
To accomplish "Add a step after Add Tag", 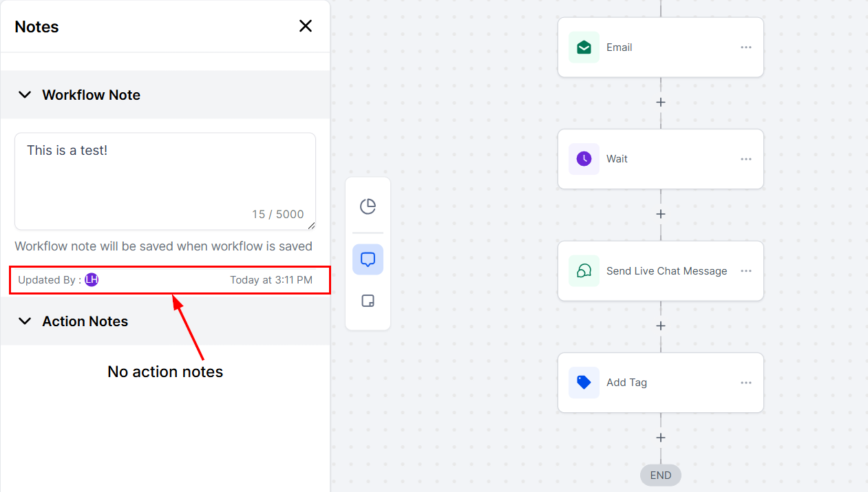I will pyautogui.click(x=661, y=438).
